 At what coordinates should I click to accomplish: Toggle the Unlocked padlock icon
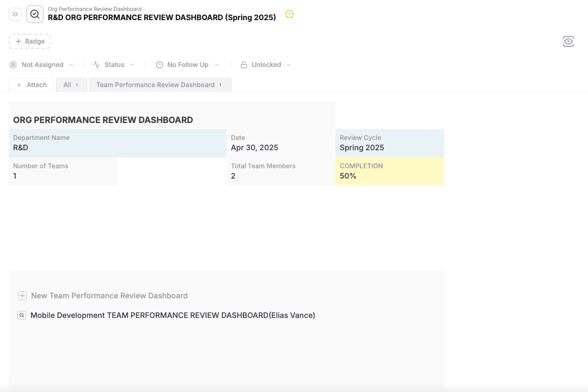(244, 65)
